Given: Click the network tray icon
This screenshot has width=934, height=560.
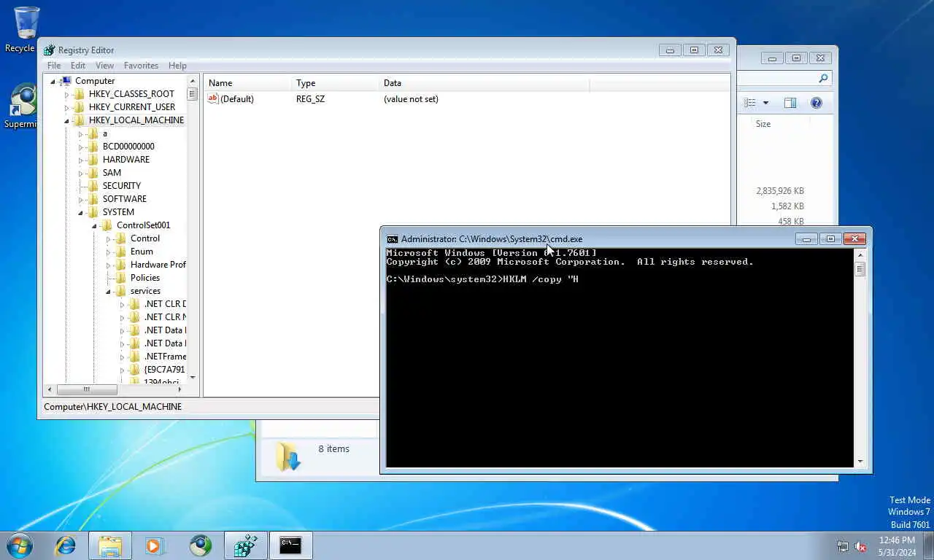Looking at the screenshot, I should (843, 546).
